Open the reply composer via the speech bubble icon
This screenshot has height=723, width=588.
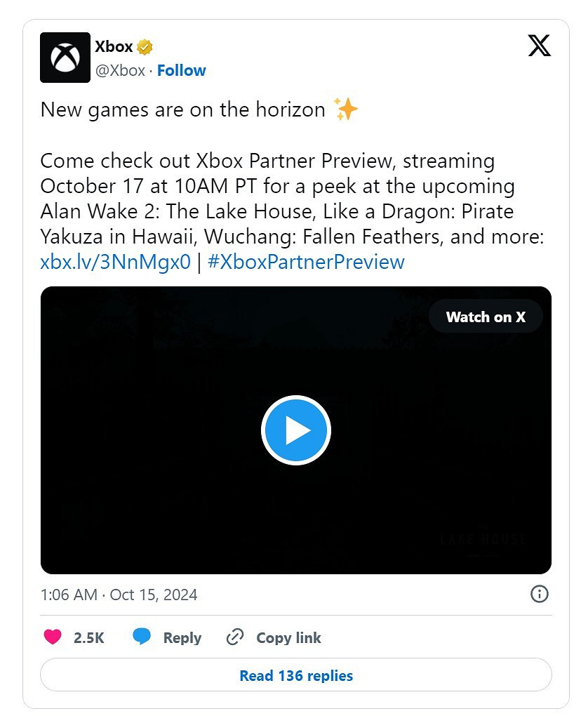pos(142,636)
